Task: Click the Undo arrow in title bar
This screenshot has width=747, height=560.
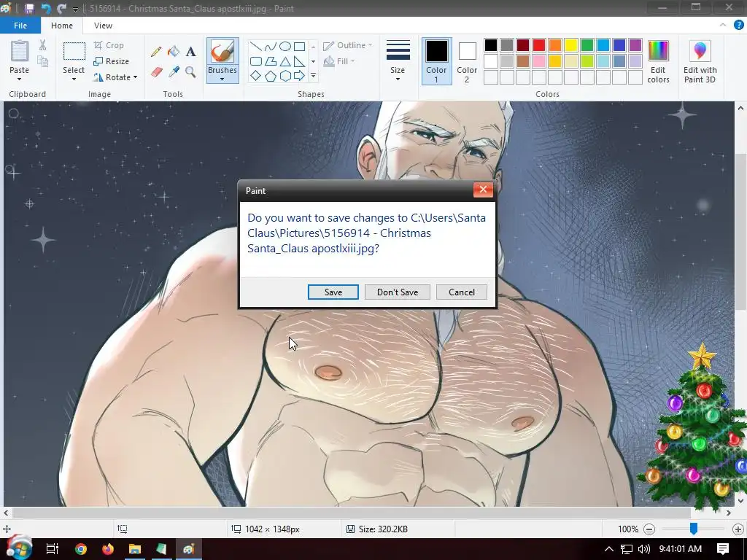Action: 46,9
